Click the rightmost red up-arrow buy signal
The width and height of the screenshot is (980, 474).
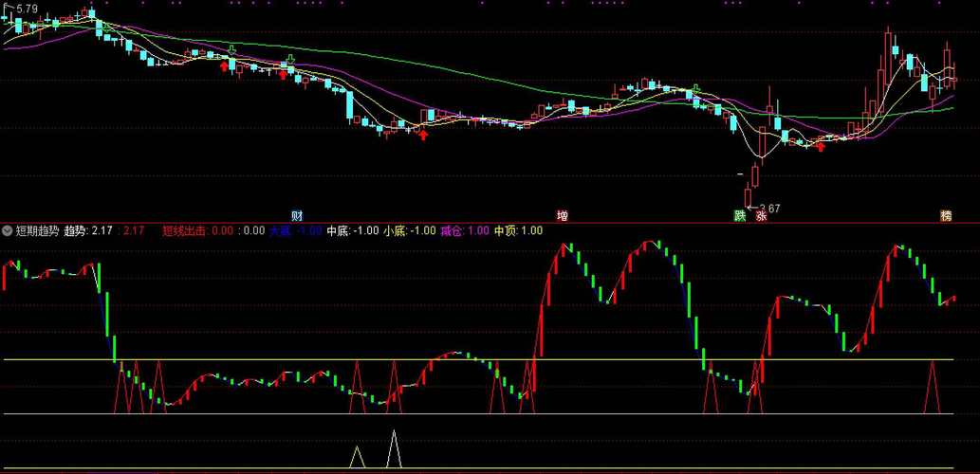(821, 146)
